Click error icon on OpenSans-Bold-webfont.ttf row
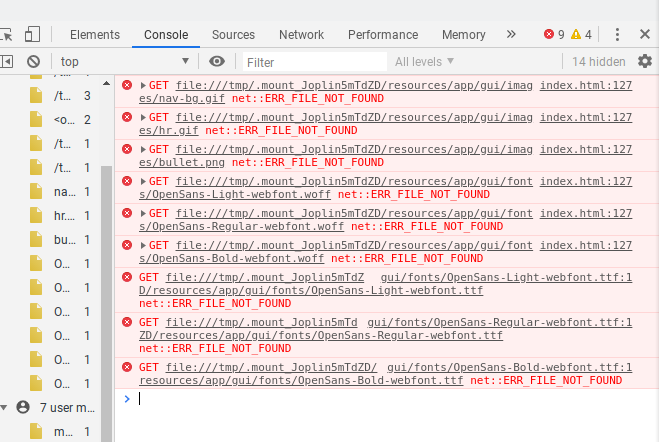 pos(127,367)
